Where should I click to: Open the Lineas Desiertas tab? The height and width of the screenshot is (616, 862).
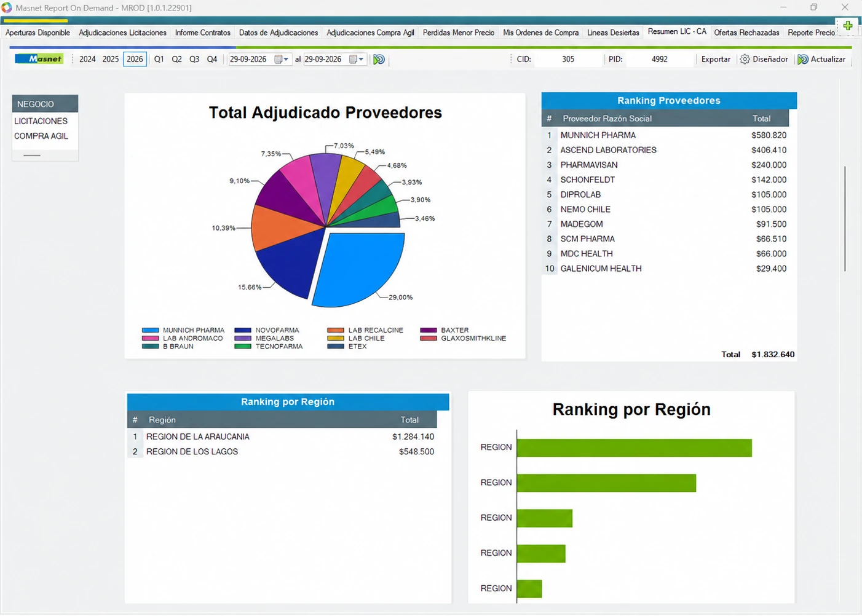613,33
